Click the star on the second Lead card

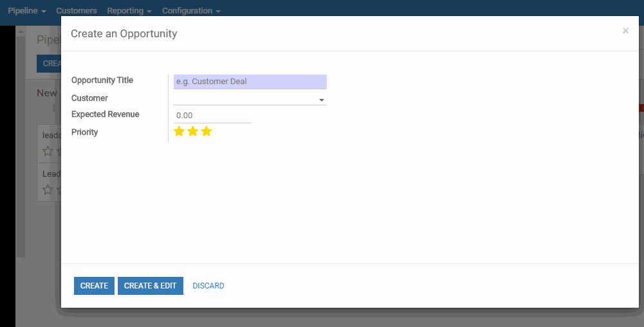(x=48, y=190)
